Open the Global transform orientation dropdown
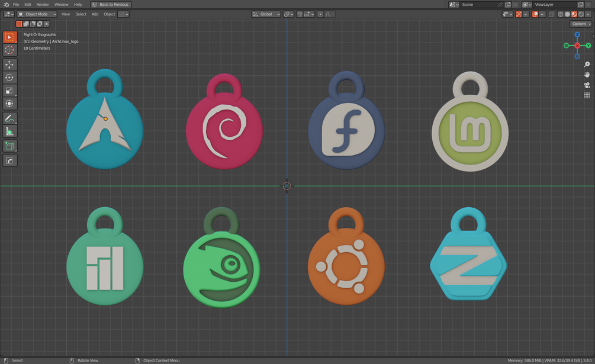Viewport: 595px width, 364px height. pyautogui.click(x=266, y=14)
